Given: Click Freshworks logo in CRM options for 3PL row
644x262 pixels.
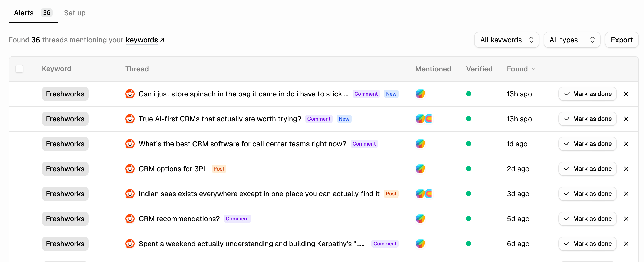Looking at the screenshot, I should [x=420, y=169].
